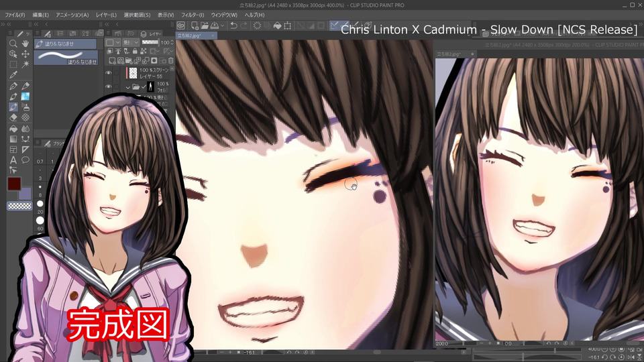Click the dark red main color swatch
Image resolution: width=644 pixels, height=362 pixels.
[x=14, y=184]
